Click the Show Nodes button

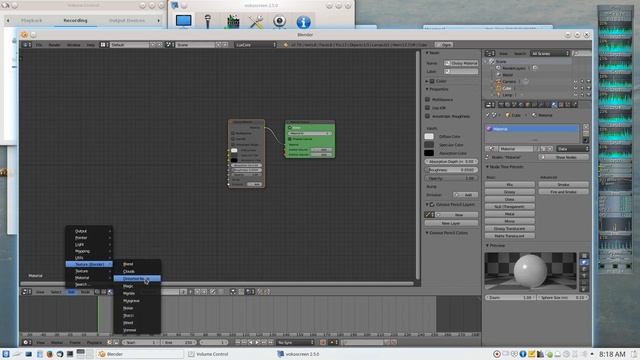click(x=564, y=157)
